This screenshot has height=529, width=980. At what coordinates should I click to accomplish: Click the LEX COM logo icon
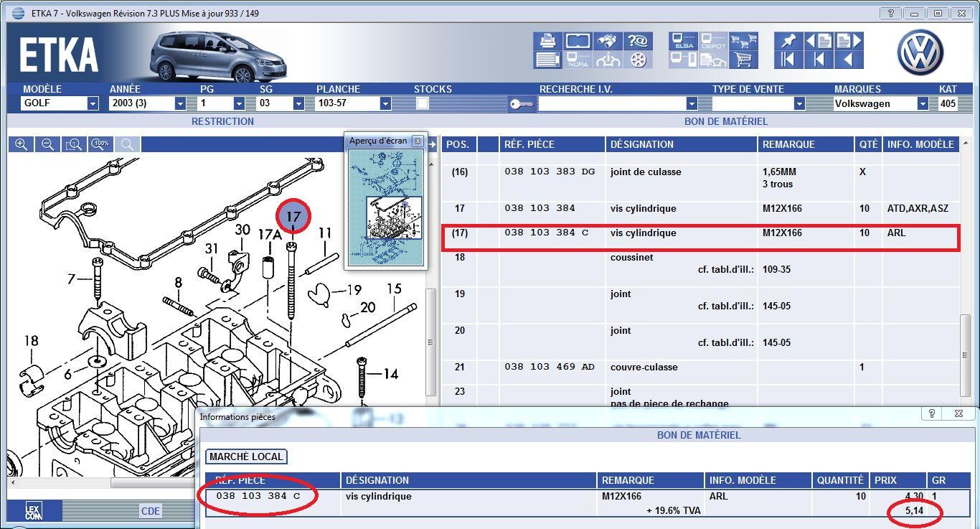coord(34,510)
